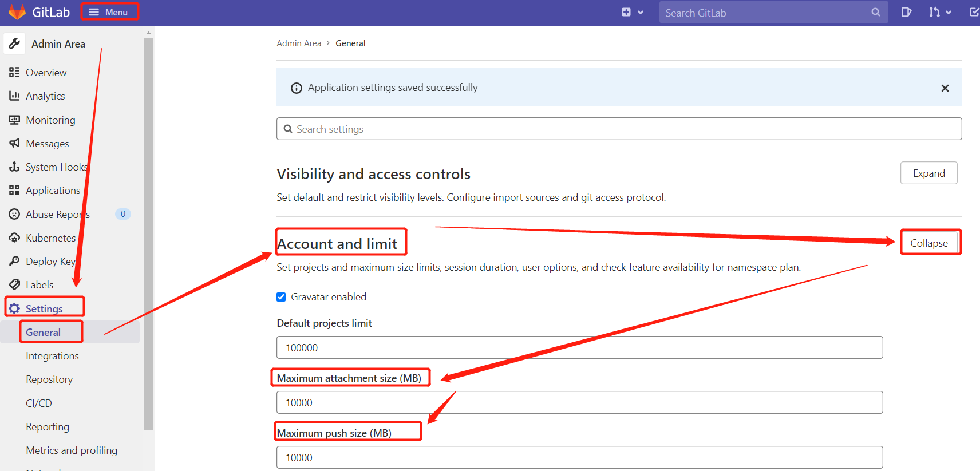Viewport: 980px width, 471px height.
Task: Select Integrations under Settings
Action: pos(52,356)
